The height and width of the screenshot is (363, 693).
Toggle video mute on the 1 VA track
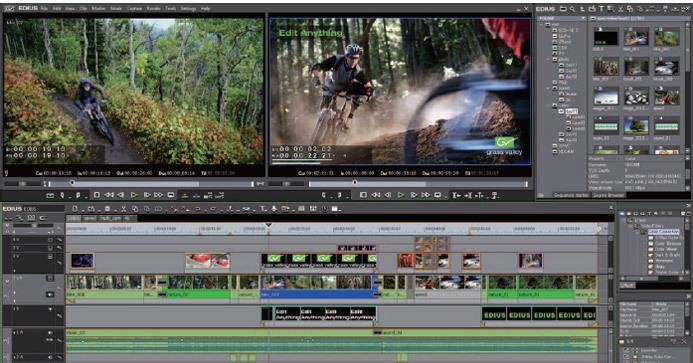(x=50, y=279)
